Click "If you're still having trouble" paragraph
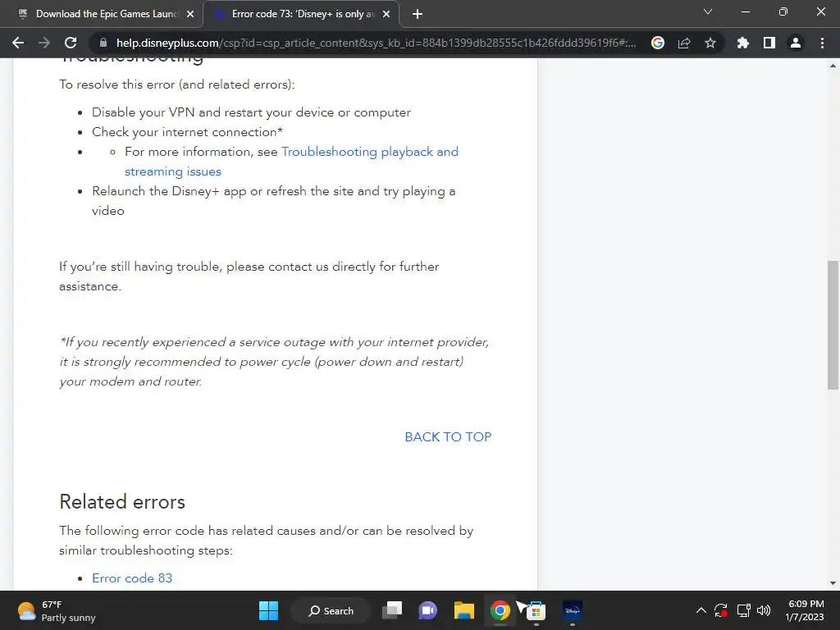Screen dimensions: 840x630 249,276
